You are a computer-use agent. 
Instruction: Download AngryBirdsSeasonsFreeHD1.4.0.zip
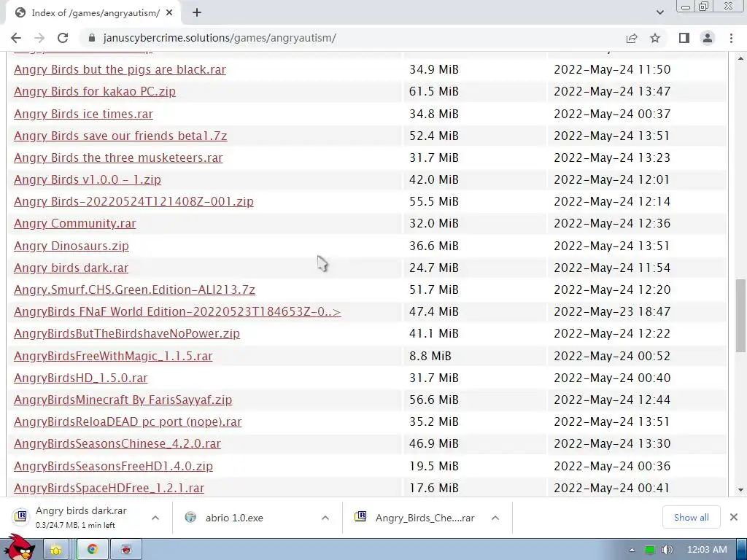point(113,466)
